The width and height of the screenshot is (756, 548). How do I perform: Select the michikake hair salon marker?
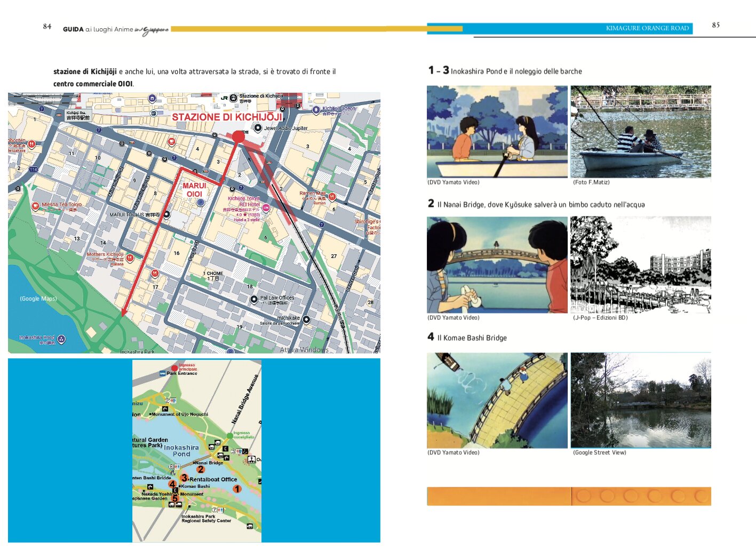pyautogui.click(x=306, y=319)
